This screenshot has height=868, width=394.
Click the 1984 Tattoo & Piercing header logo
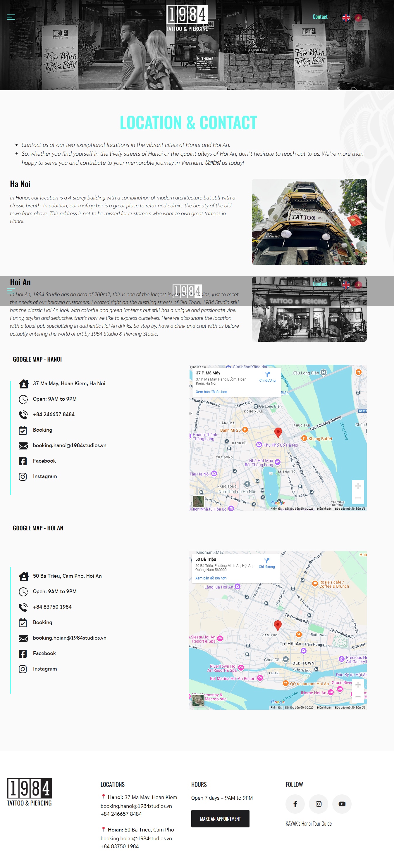tap(187, 18)
